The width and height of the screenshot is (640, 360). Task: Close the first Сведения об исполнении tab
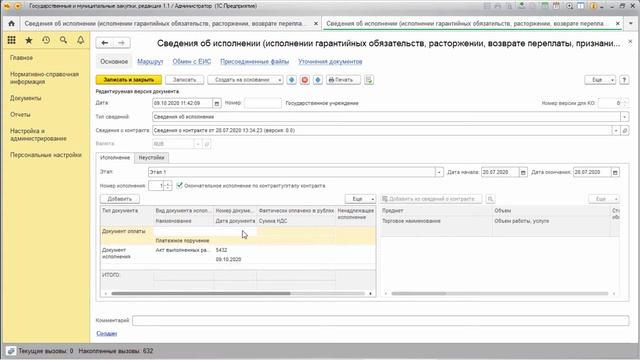316,24
